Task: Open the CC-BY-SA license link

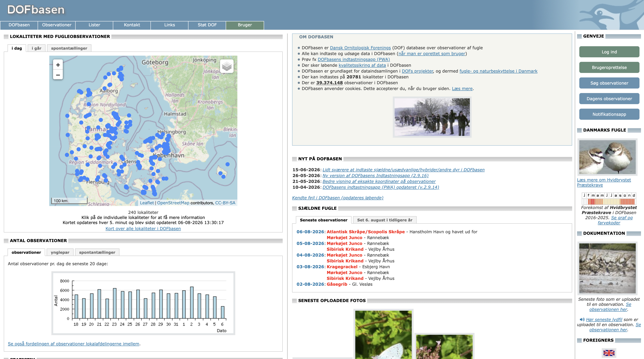Action: click(225, 203)
